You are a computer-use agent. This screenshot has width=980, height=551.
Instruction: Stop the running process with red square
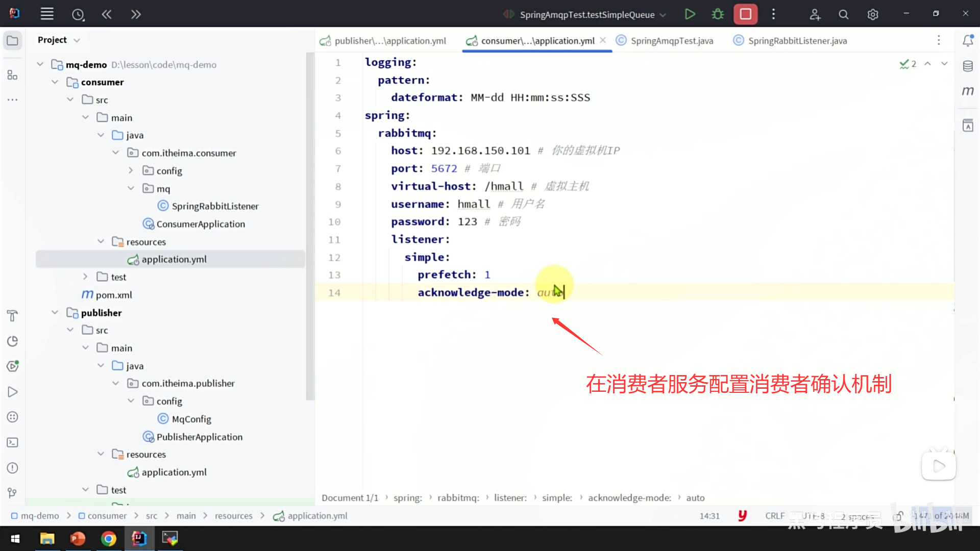(745, 14)
